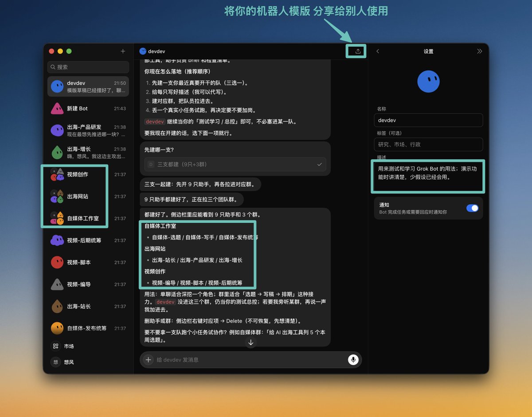Click the brown drop avatar of 出海-站长
The width and height of the screenshot is (532, 417).
point(57,306)
